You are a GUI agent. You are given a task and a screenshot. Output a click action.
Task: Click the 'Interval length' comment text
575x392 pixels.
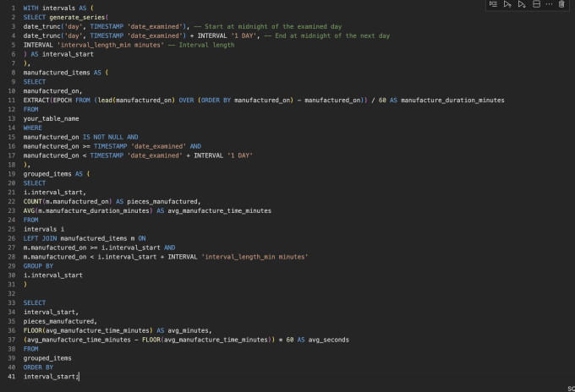[206, 45]
